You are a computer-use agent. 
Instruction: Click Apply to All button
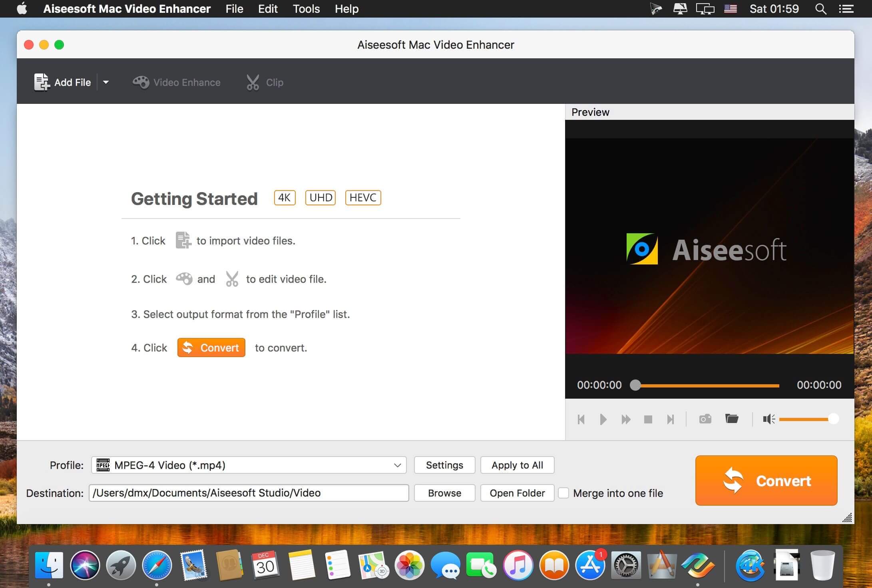coord(517,465)
